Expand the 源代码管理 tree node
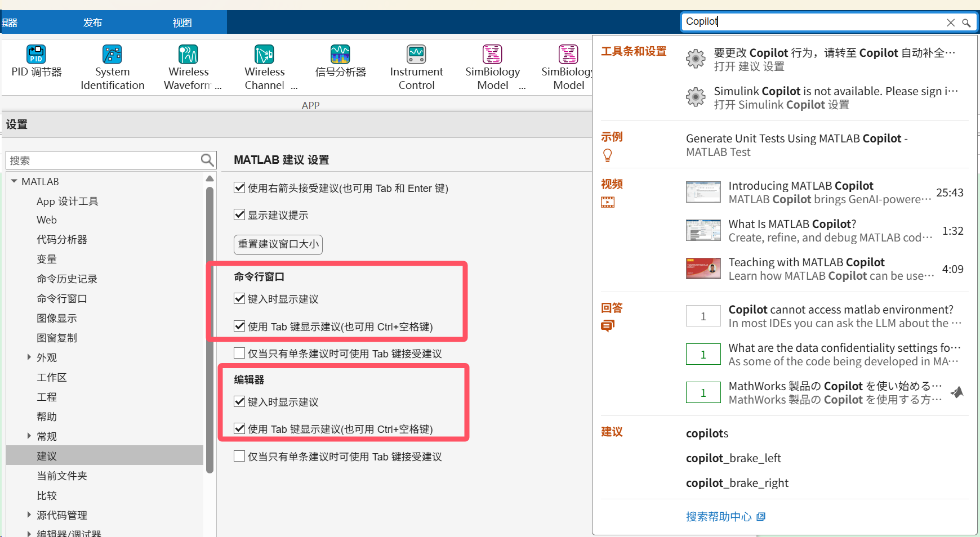This screenshot has width=980, height=537. click(x=29, y=514)
